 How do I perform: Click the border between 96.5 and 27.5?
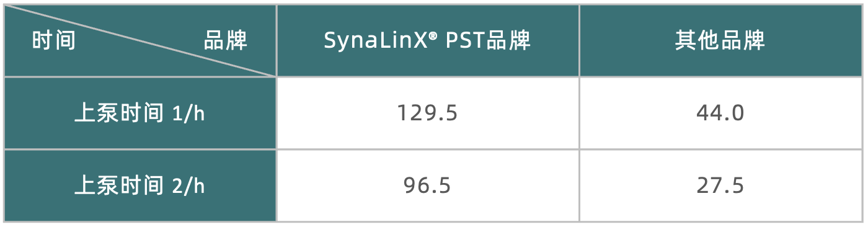click(x=580, y=185)
